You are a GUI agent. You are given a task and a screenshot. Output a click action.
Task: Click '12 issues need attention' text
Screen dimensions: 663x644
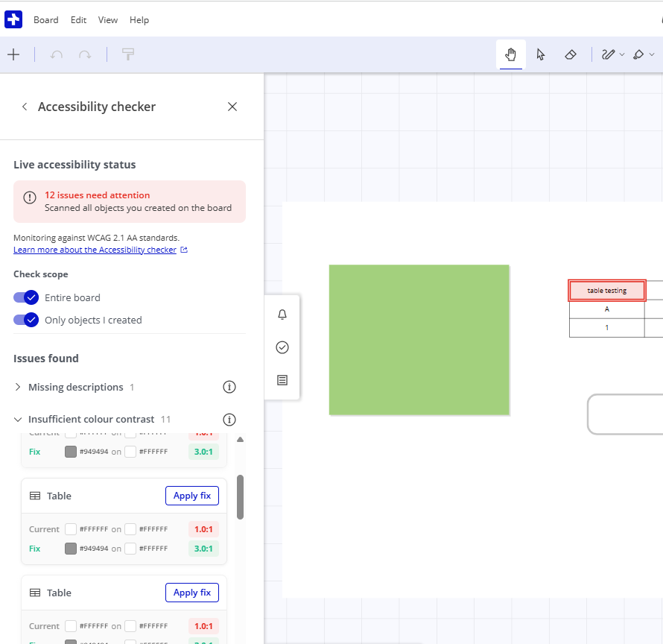pyautogui.click(x=98, y=195)
